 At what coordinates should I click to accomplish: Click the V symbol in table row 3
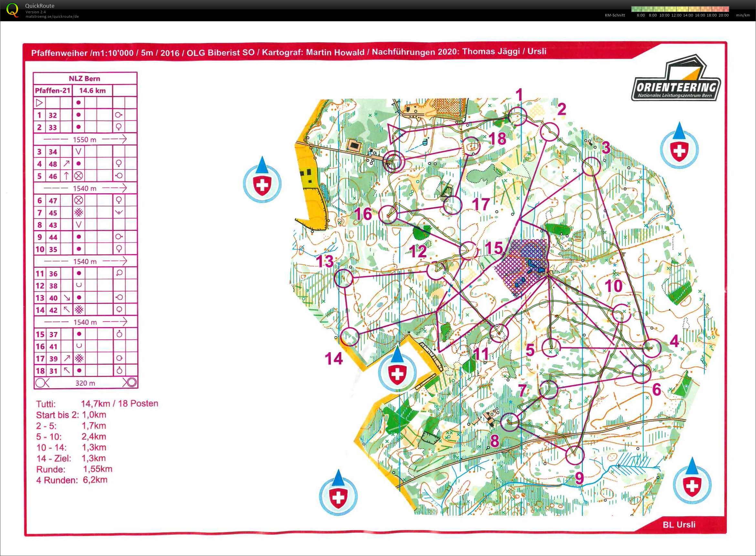coord(79,152)
